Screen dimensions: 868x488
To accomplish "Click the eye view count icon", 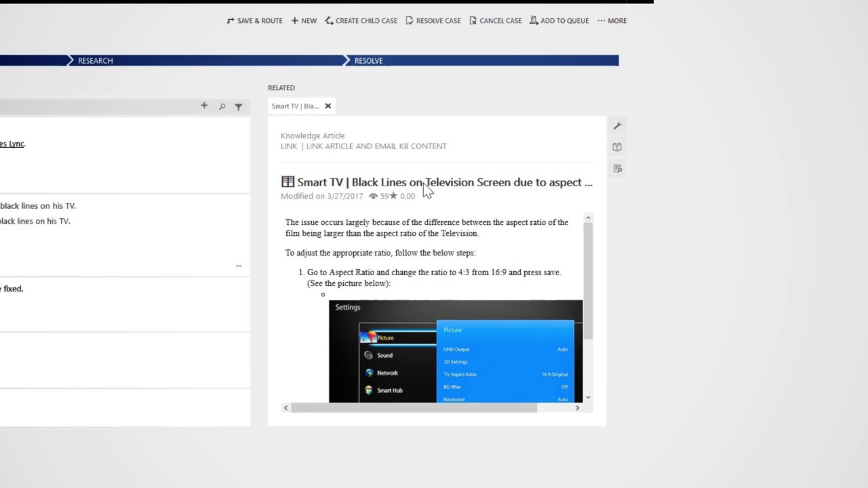I will (373, 196).
